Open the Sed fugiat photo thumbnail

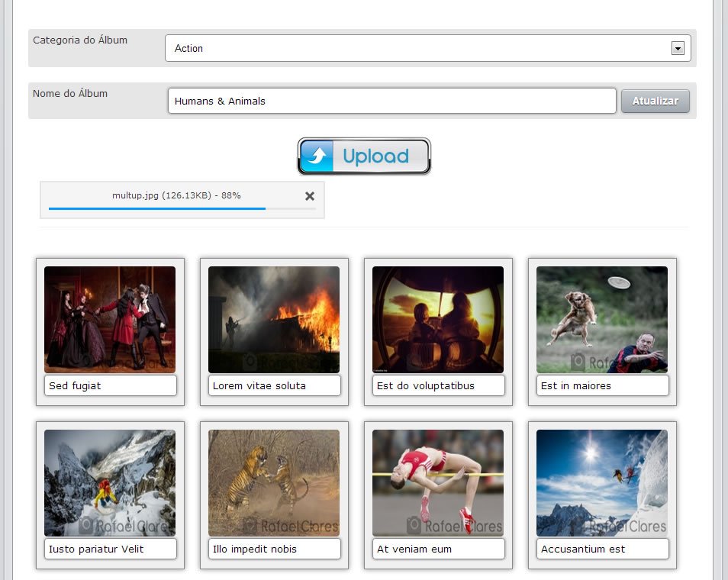click(x=110, y=320)
